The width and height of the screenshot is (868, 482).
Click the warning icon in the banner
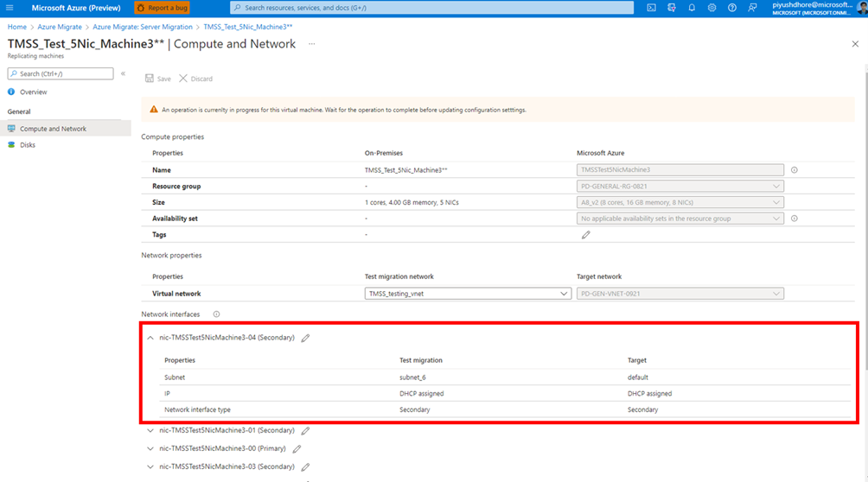click(x=153, y=110)
